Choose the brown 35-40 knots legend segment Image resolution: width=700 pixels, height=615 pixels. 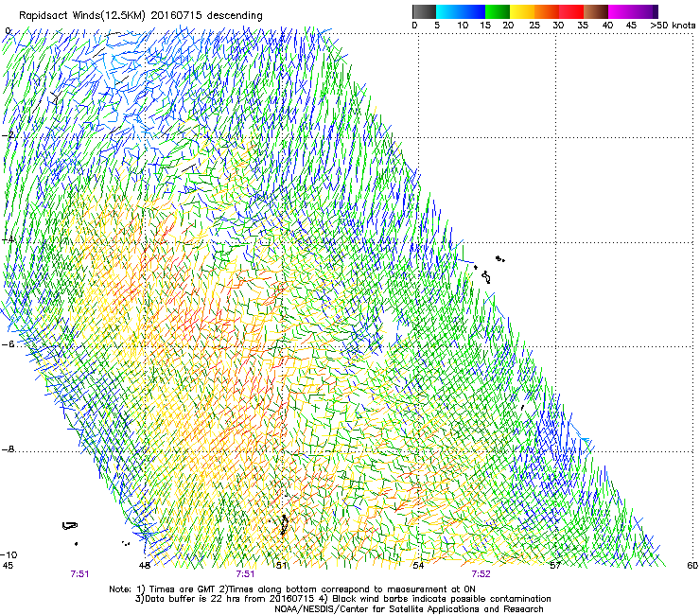[596, 11]
